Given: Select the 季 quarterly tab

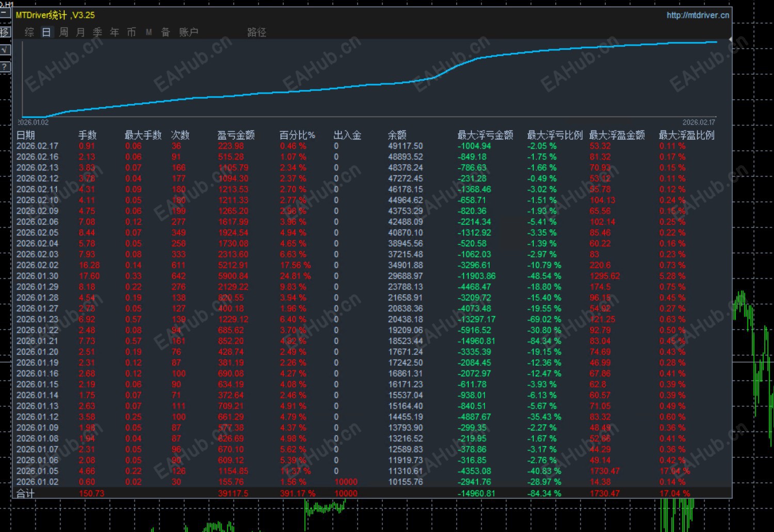Looking at the screenshot, I should [x=98, y=32].
